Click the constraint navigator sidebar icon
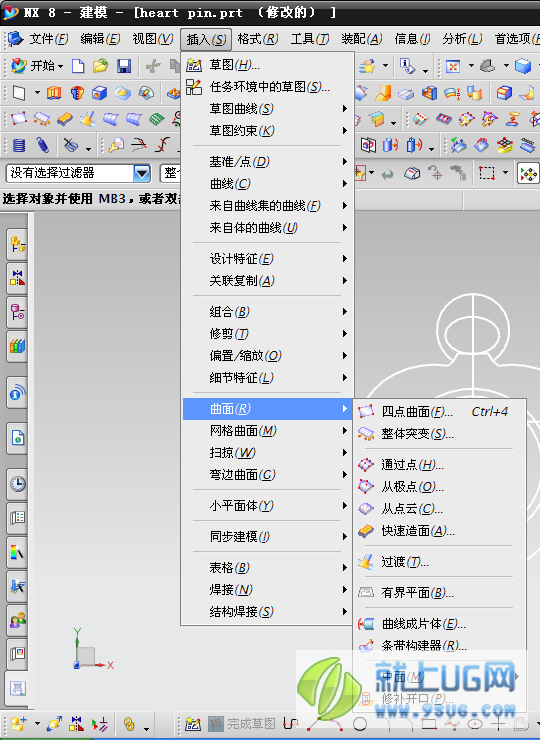540x740 pixels. coord(17,278)
